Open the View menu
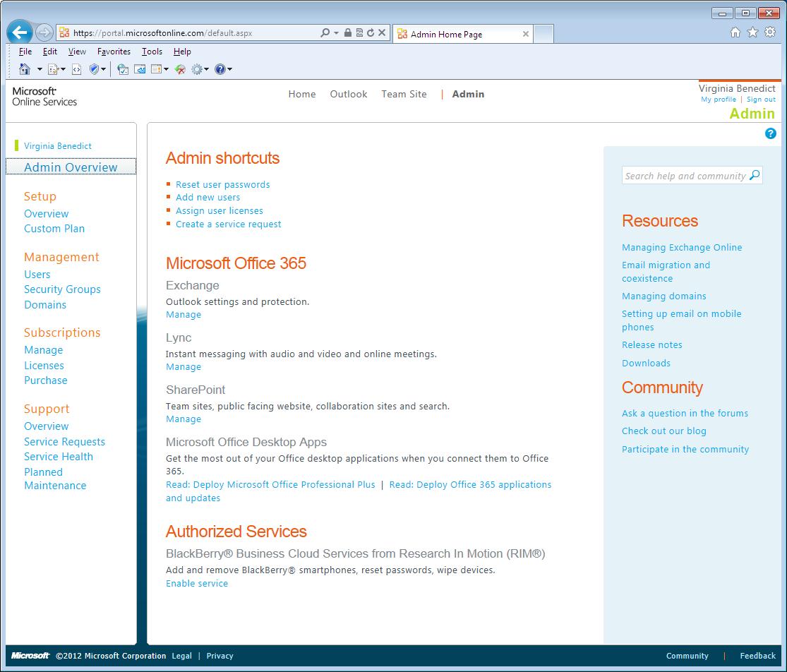This screenshot has height=672, width=787. pos(77,52)
